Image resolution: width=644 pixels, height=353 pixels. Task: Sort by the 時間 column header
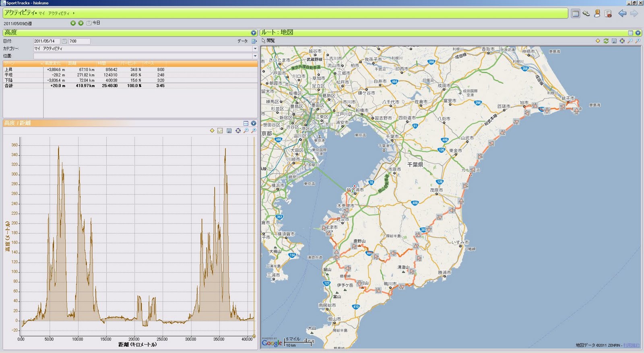point(108,64)
